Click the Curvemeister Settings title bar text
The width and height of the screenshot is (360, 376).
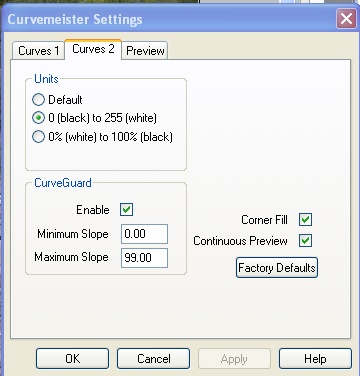(75, 19)
